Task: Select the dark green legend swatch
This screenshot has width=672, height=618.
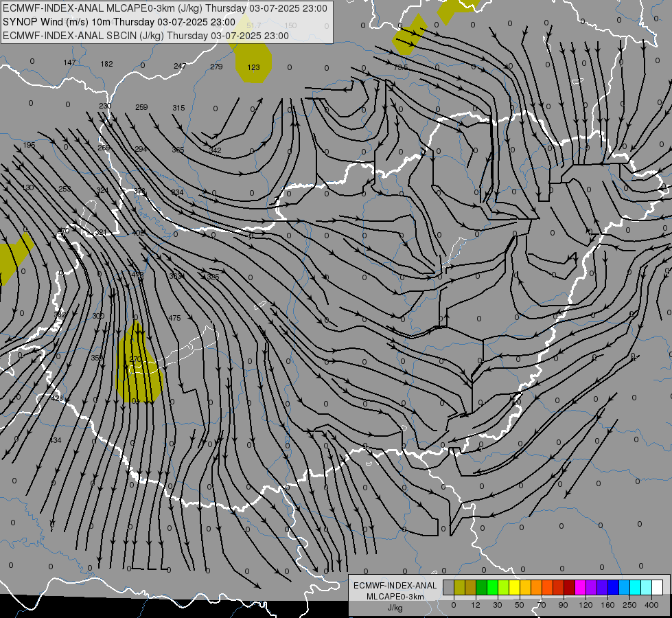Action: coord(481,587)
